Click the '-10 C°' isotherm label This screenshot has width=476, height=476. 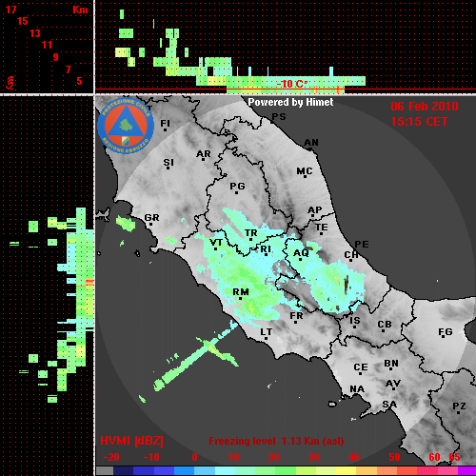292,84
